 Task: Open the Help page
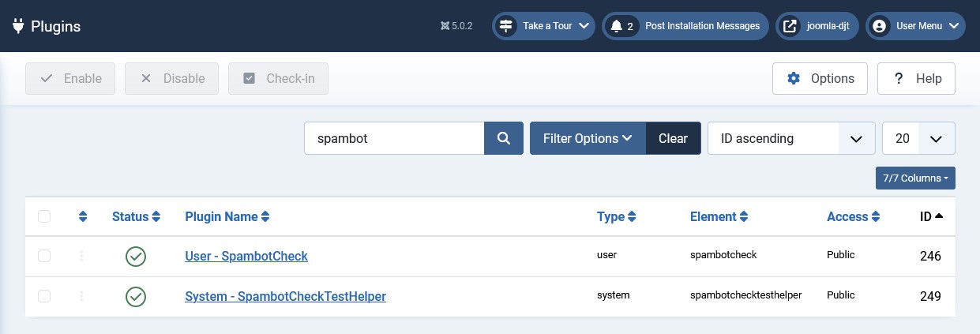(x=916, y=79)
